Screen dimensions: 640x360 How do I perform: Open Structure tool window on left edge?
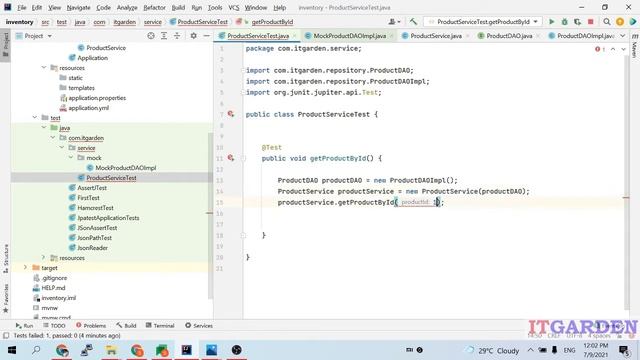(x=6, y=258)
